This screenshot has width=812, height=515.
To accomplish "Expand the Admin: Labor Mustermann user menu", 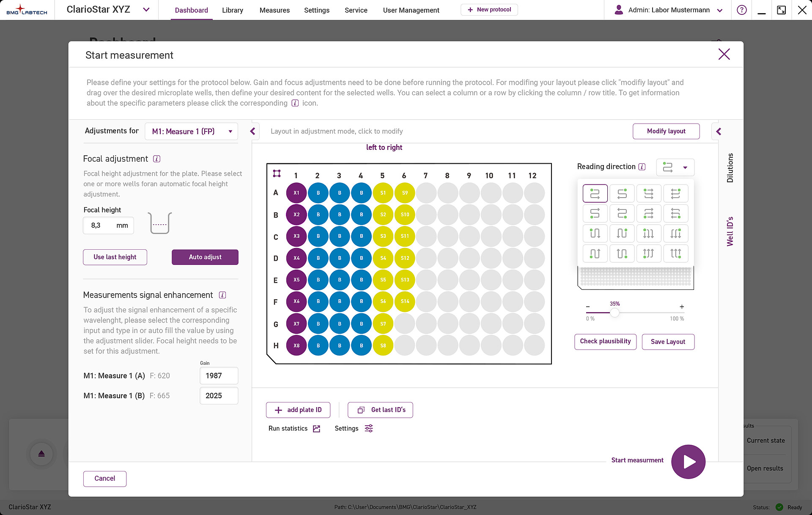I will pyautogui.click(x=720, y=10).
